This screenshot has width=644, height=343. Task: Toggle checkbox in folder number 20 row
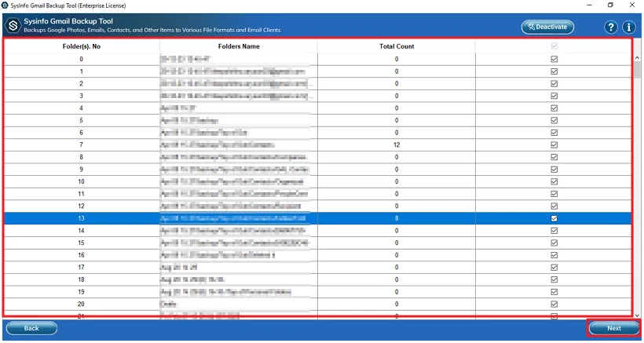pyautogui.click(x=554, y=304)
